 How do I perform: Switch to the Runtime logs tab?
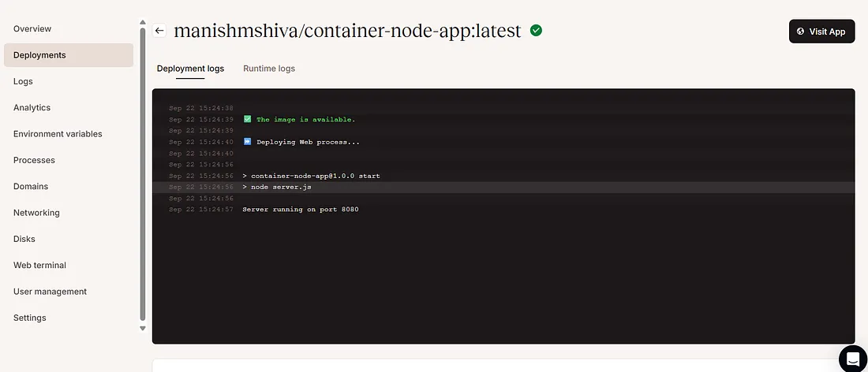(x=269, y=69)
